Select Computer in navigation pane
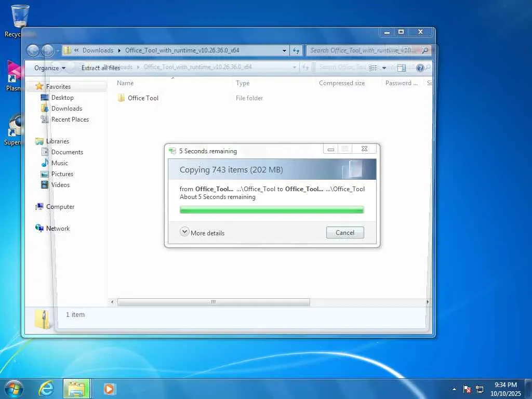The width and height of the screenshot is (532, 399). point(60,207)
